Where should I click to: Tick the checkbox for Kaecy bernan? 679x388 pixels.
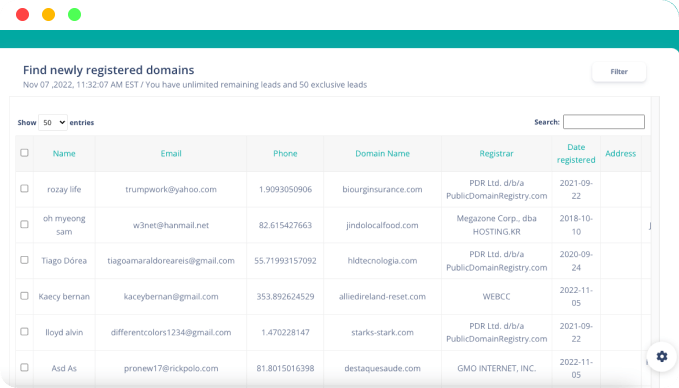[x=24, y=296]
